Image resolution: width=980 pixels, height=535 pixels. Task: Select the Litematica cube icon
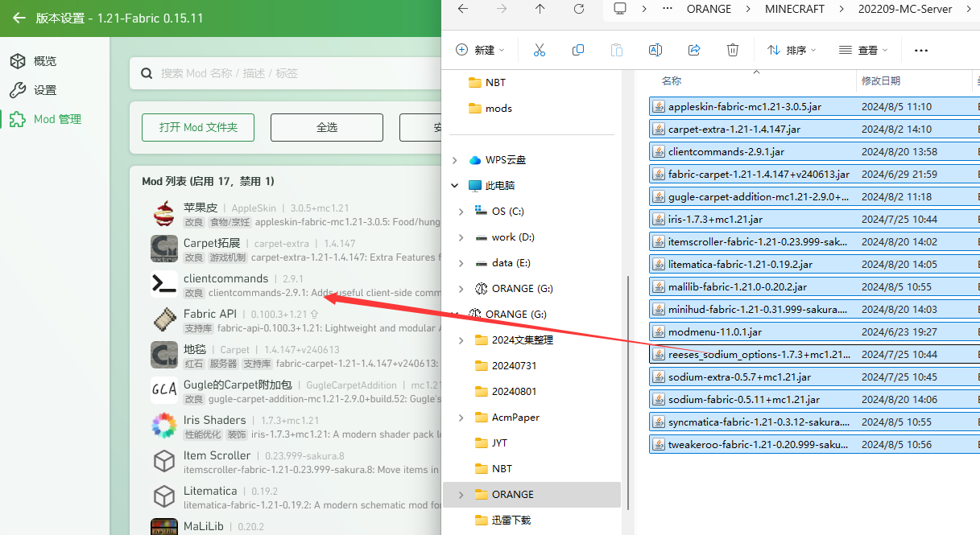click(x=164, y=497)
